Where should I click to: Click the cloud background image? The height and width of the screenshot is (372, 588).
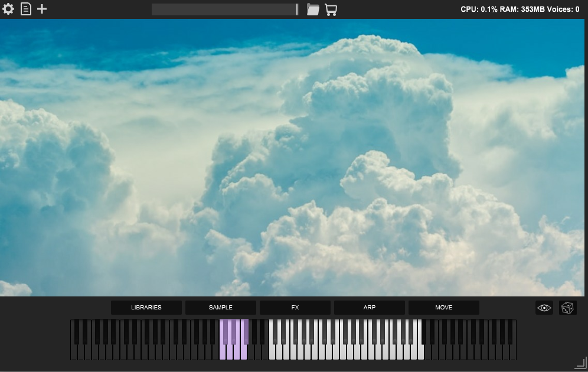tap(292, 158)
